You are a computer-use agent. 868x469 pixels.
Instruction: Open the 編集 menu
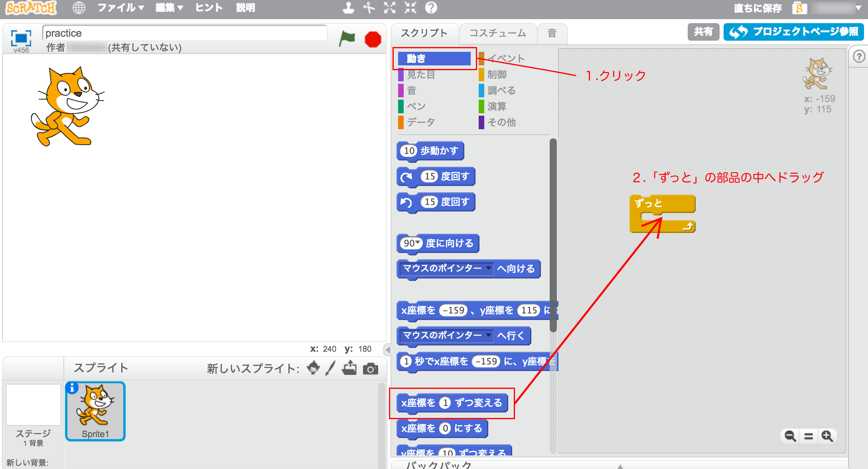pos(169,8)
